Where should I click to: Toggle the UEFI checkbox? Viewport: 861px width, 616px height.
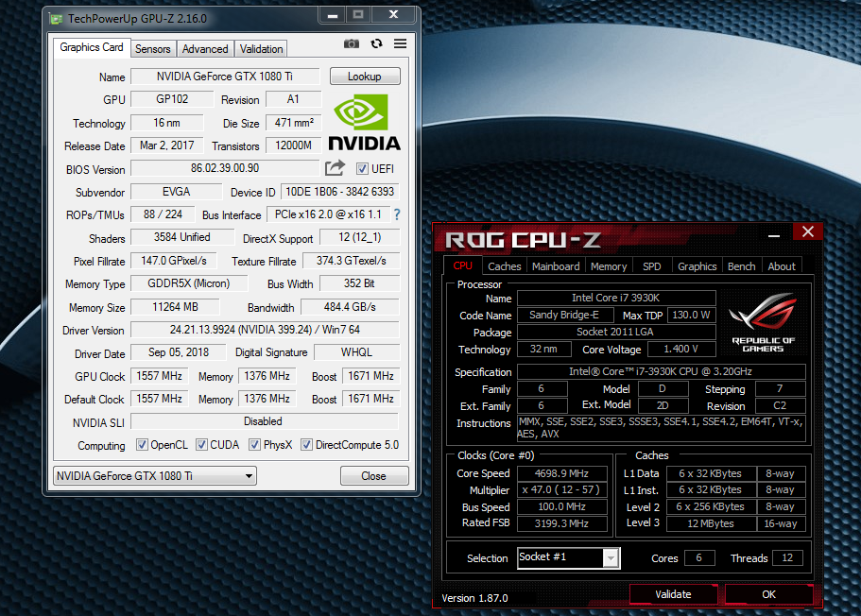(x=362, y=168)
